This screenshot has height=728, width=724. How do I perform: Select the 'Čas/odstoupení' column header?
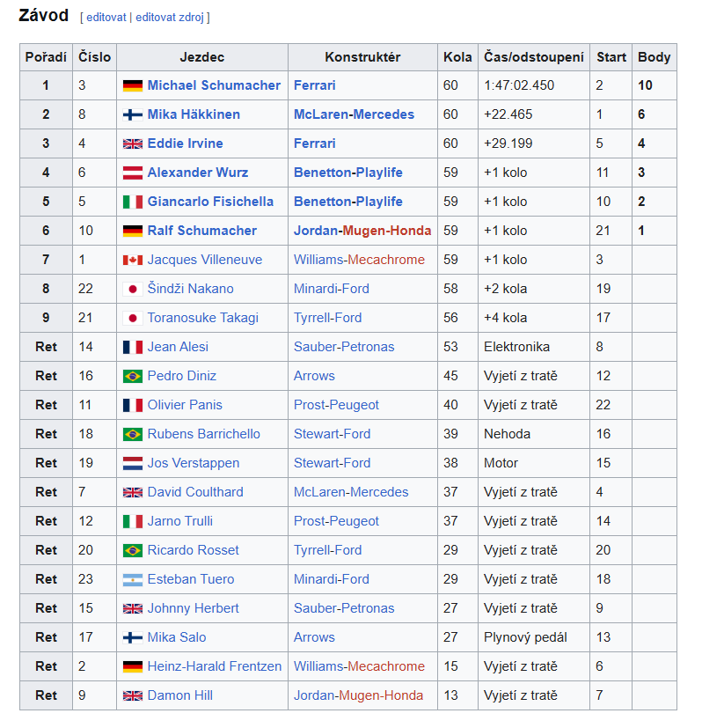tap(534, 57)
